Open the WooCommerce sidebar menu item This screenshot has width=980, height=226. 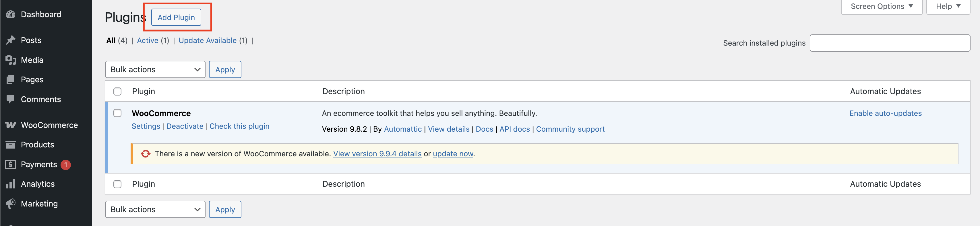click(49, 125)
